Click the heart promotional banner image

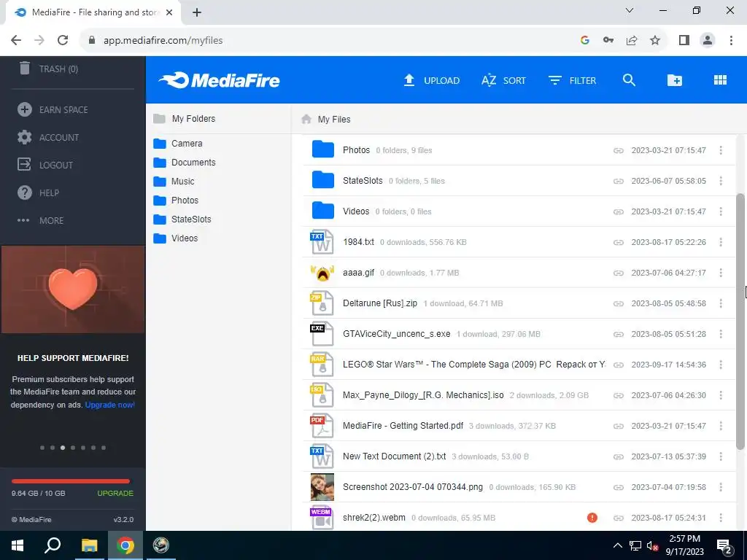73,289
